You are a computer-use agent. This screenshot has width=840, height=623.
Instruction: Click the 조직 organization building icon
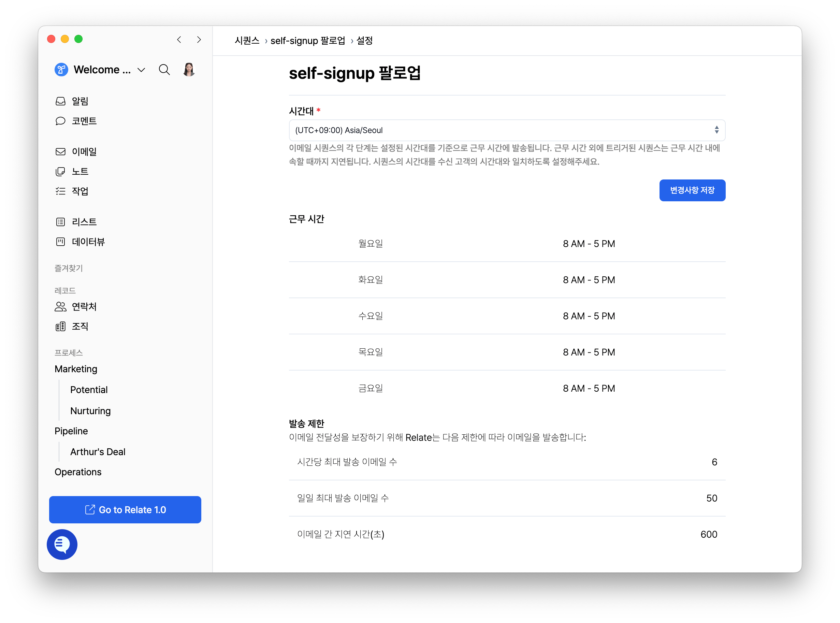tap(60, 327)
